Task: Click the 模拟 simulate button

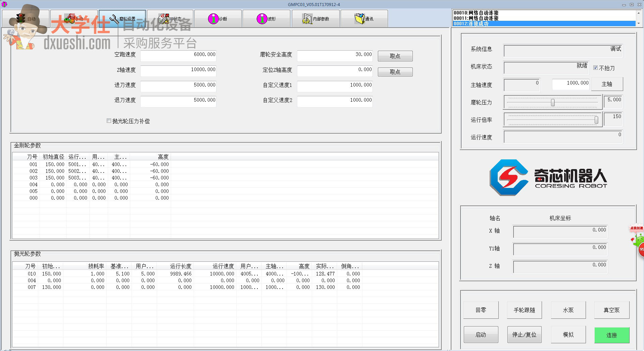Action: [x=568, y=335]
